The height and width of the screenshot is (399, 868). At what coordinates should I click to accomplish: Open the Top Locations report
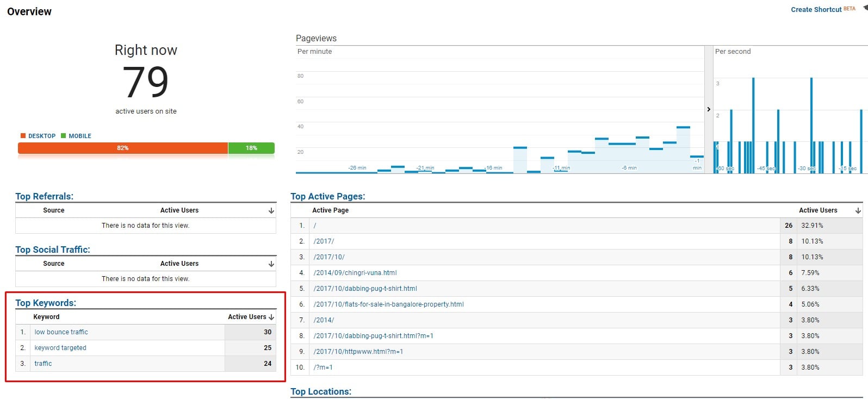point(321,391)
